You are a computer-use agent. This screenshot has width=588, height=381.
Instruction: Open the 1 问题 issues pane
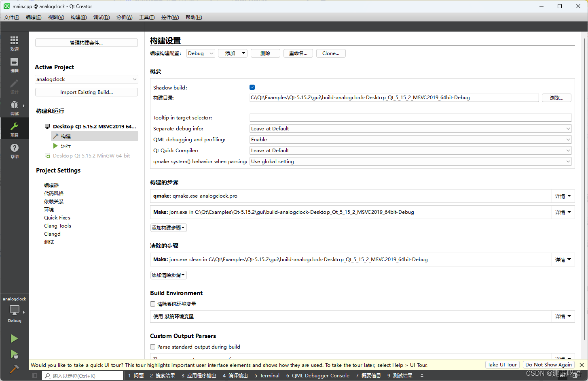(x=136, y=376)
